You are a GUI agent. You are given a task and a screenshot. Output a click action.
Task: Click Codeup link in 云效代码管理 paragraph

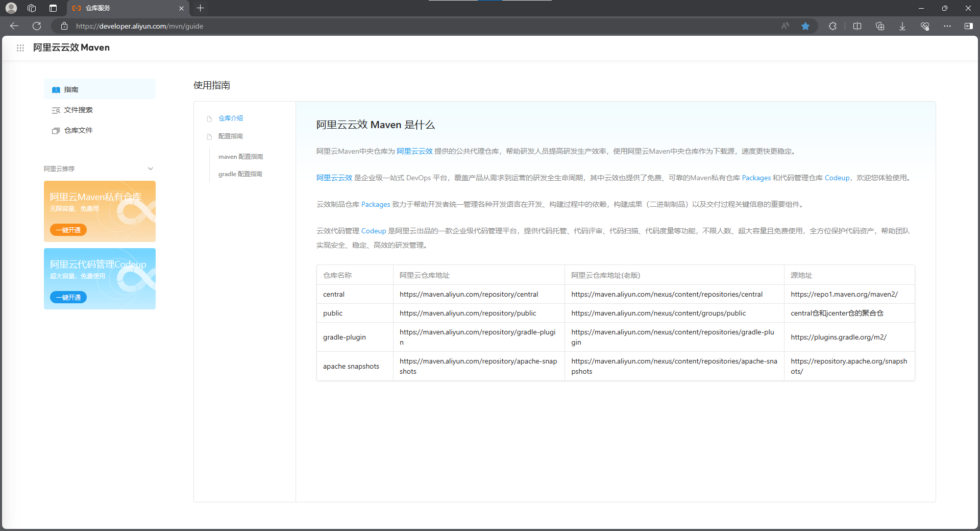374,231
